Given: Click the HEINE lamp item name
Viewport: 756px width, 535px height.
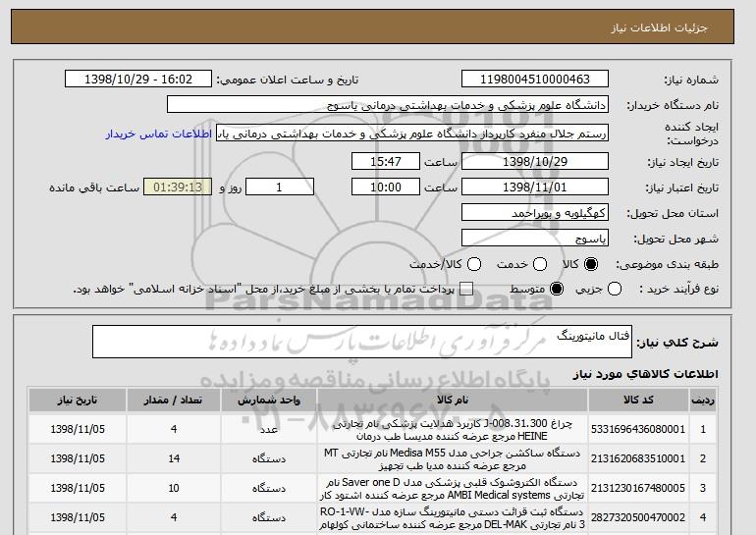Looking at the screenshot, I should click(453, 430).
